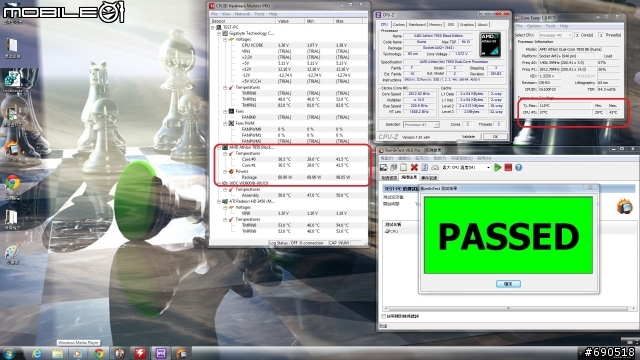The image size is (640, 360).
Task: Open CPU-Z processor Selection dropdown
Action: tap(421, 124)
